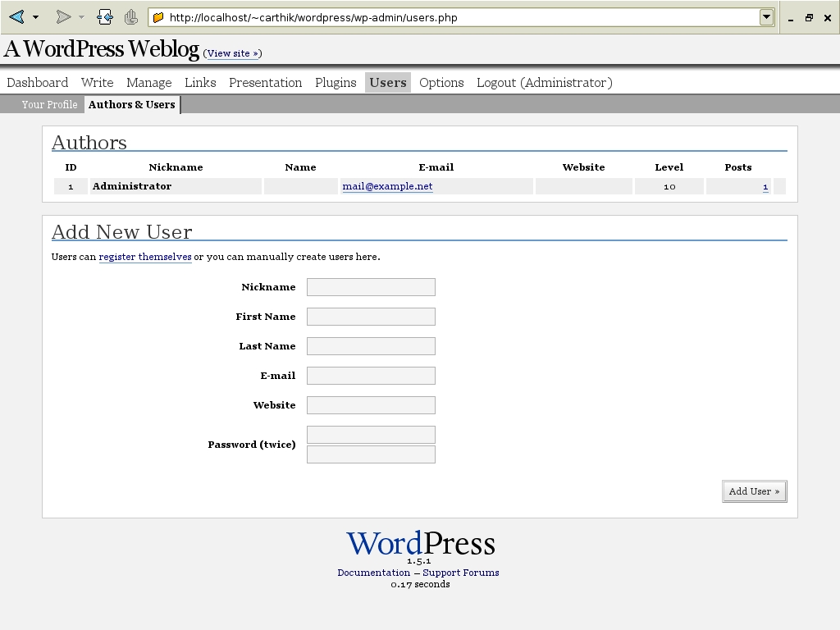Screen dimensions: 840x630
Task: Click the mail@example.net email link
Action: (x=387, y=186)
